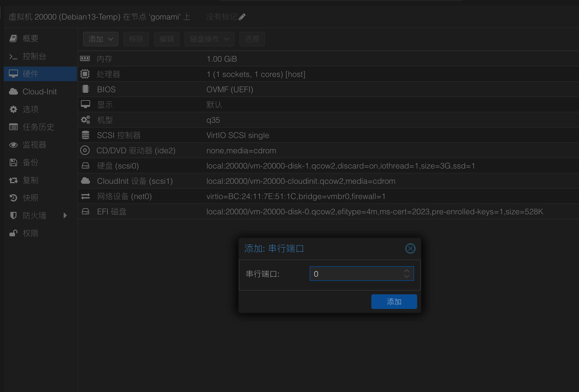The height and width of the screenshot is (392, 579).
Task: Switch to the Snapshots (快照) section
Action: 31,198
